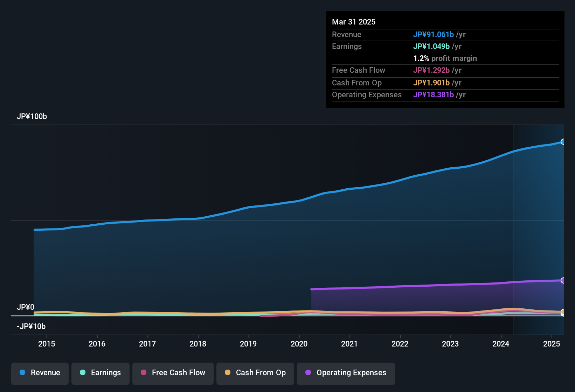
Task: Select the 2019 x-axis label
Action: point(248,344)
